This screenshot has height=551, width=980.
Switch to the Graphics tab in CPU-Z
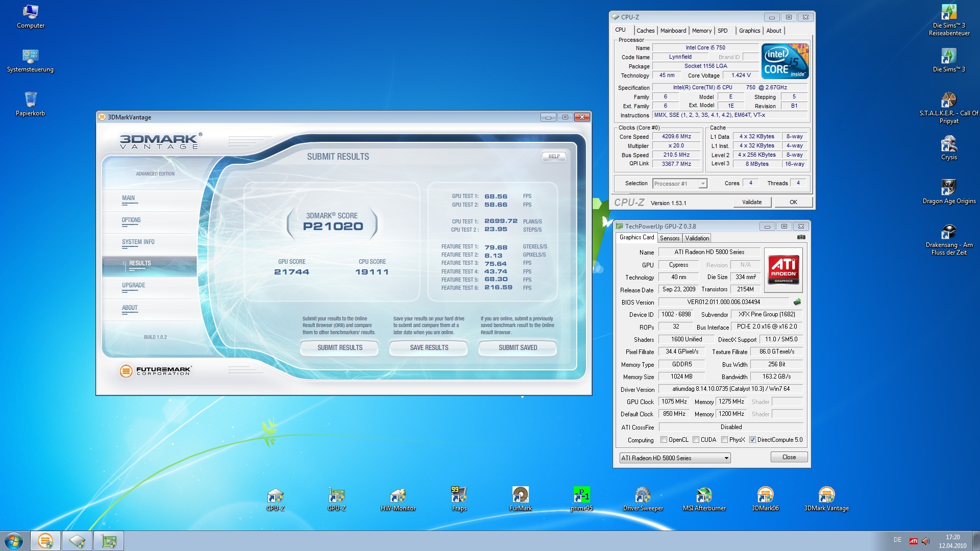(749, 31)
